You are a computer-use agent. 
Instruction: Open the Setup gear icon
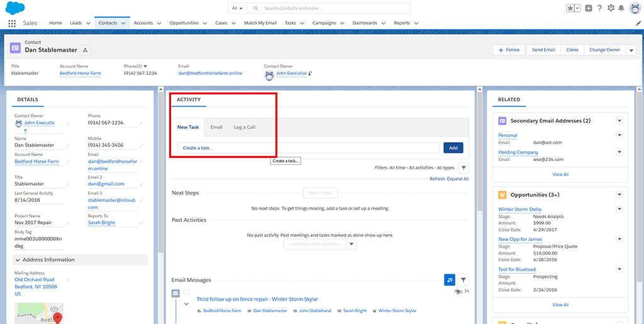(x=611, y=8)
